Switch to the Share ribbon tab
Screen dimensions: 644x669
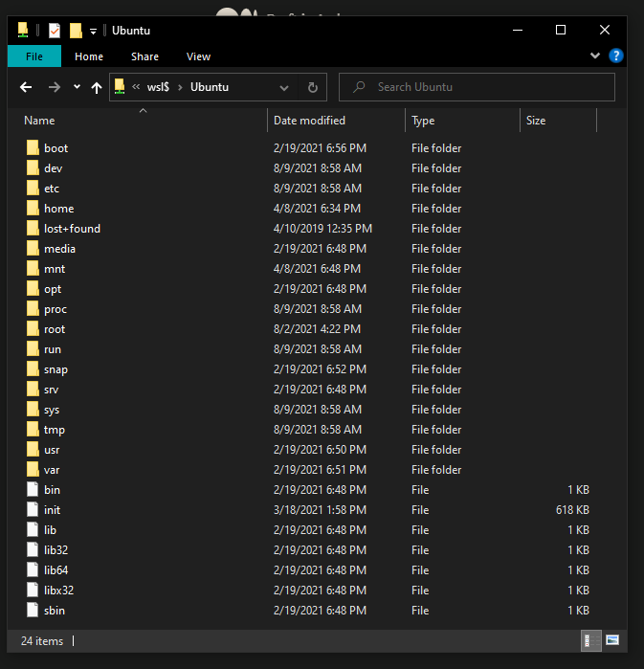point(144,56)
